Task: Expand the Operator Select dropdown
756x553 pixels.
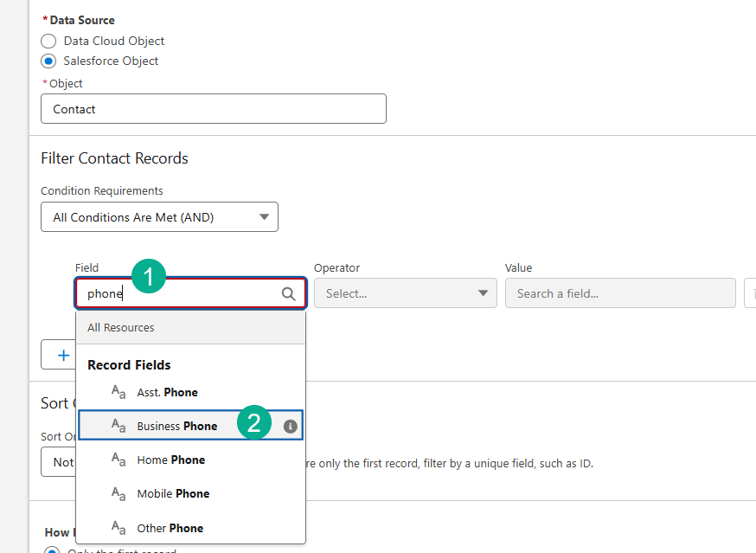Action: (405, 293)
